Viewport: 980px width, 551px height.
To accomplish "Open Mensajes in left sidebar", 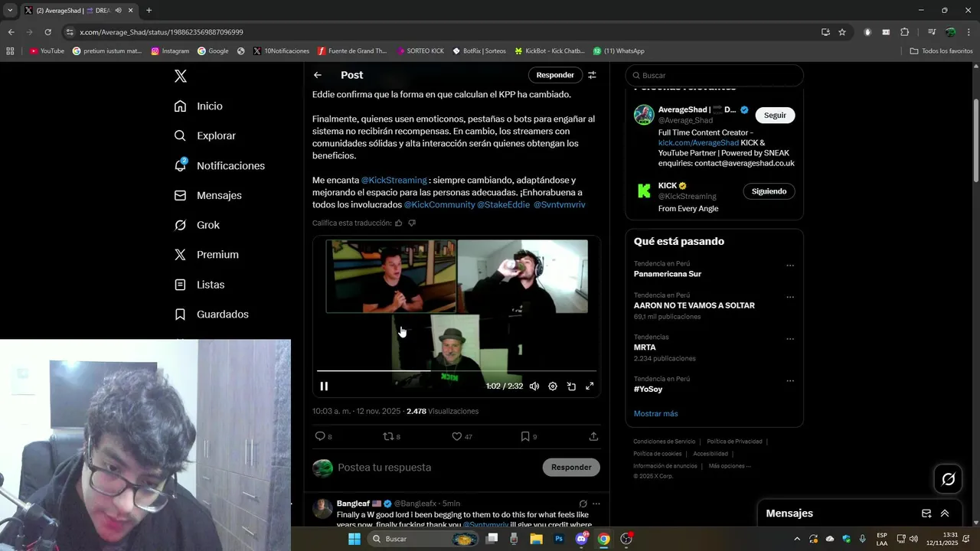I will (207, 195).
